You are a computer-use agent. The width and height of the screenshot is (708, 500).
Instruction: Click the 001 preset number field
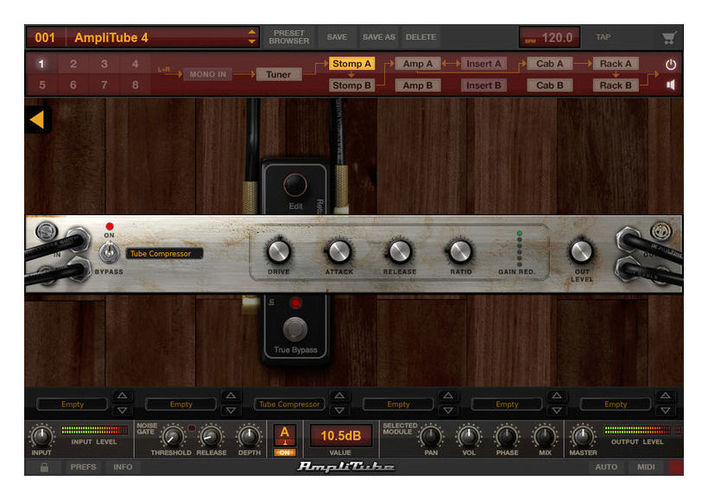[45, 37]
